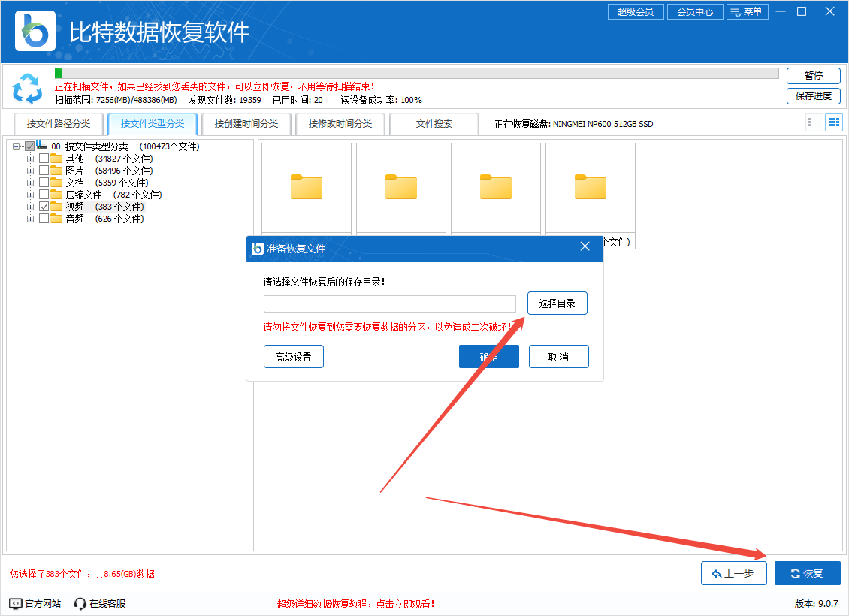Click 压缩文件 folder icon in tree
This screenshot has width=849, height=616.
[56, 195]
